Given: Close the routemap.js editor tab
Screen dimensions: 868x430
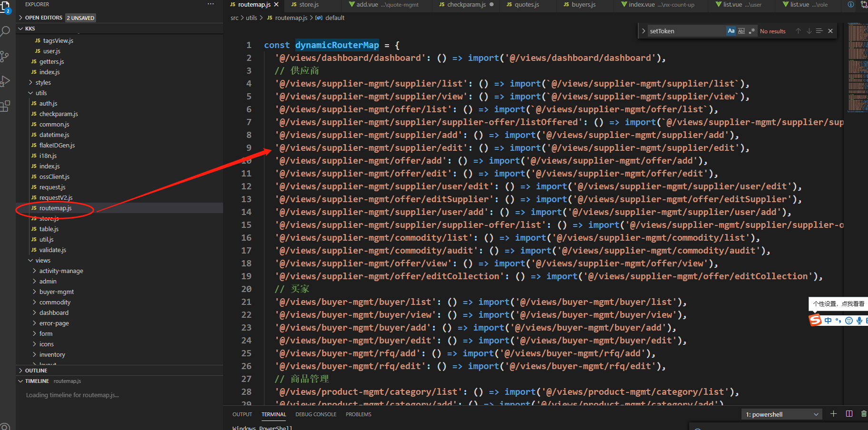Looking at the screenshot, I should pyautogui.click(x=276, y=4).
